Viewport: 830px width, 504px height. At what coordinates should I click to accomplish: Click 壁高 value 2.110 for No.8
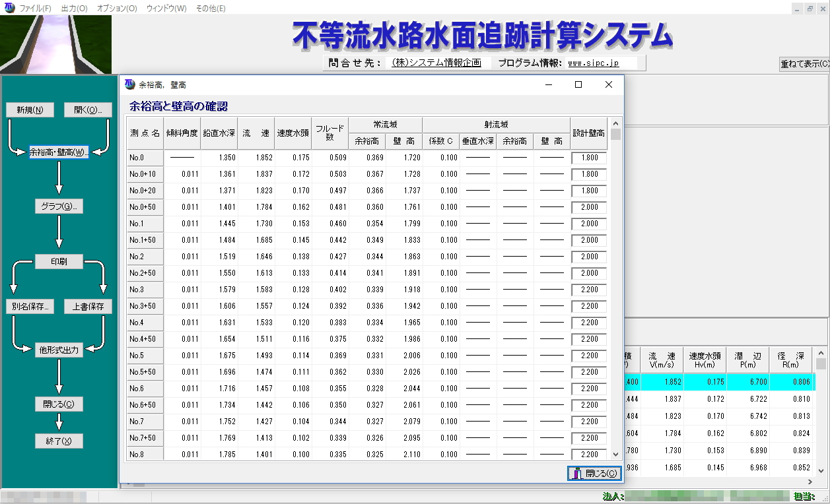411,455
